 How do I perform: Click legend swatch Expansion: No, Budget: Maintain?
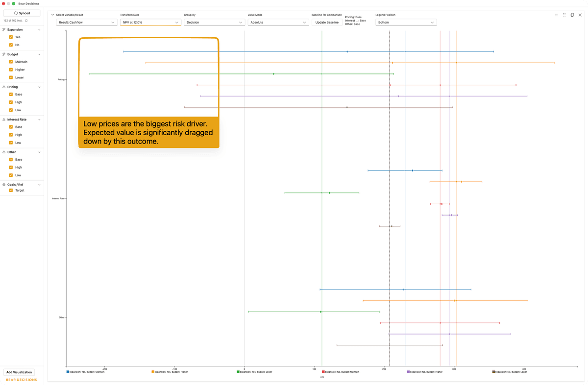point(323,372)
